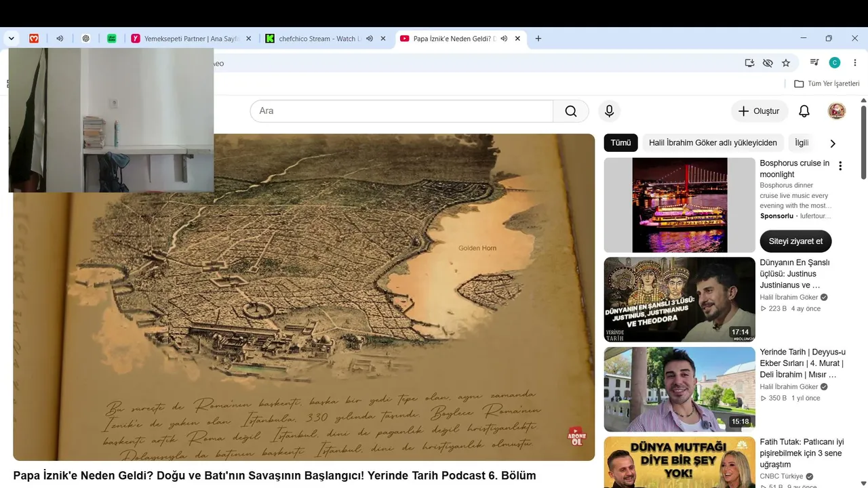Image resolution: width=868 pixels, height=488 pixels.
Task: Click the scrollbar up arrow
Action: [863, 101]
